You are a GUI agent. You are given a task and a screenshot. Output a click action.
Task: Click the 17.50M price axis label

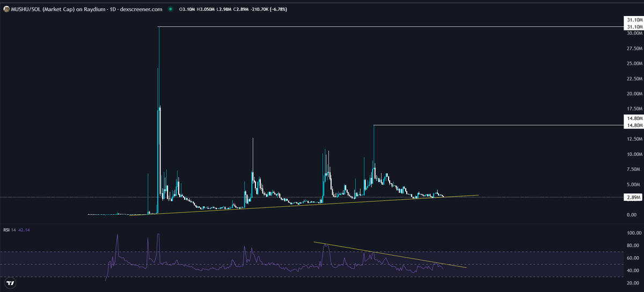coord(634,109)
